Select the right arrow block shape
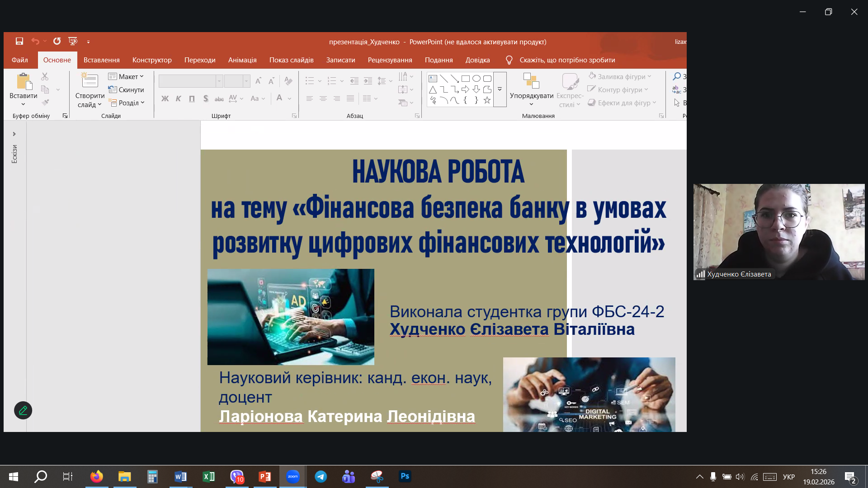Image resolution: width=868 pixels, height=488 pixels. click(x=465, y=89)
